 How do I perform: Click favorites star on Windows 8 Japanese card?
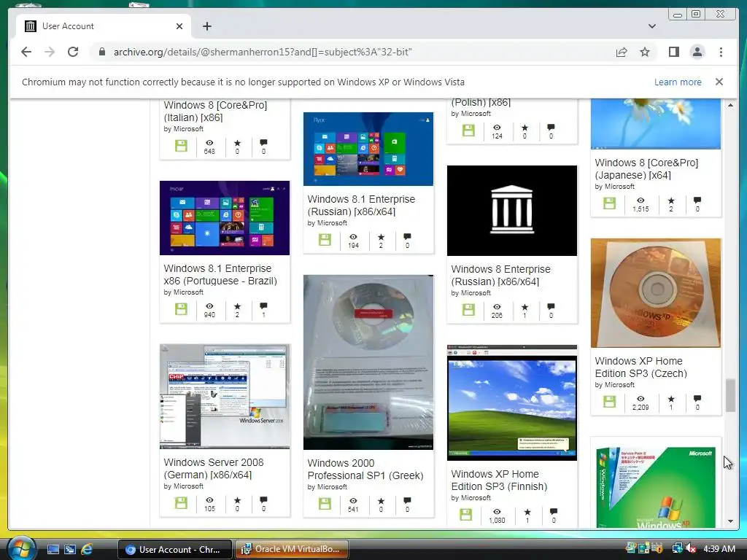671,201
